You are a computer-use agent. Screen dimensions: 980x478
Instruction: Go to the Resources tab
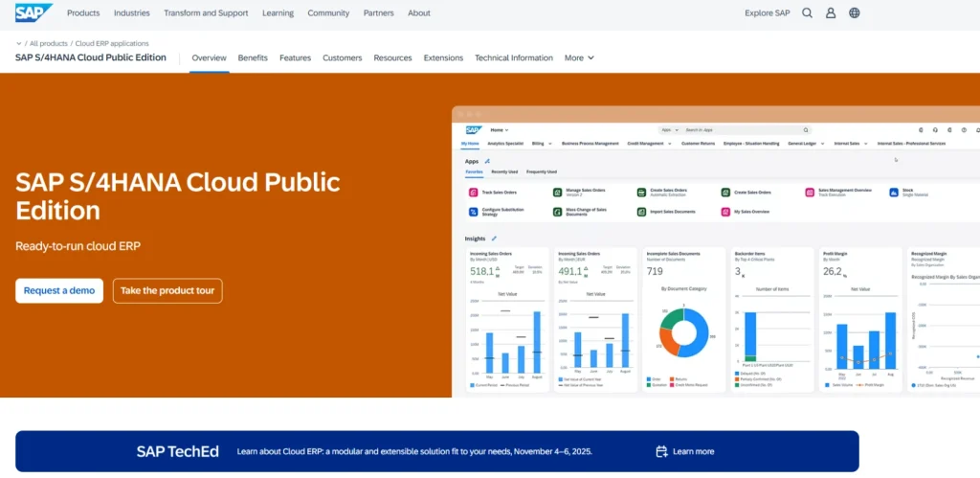coord(392,57)
